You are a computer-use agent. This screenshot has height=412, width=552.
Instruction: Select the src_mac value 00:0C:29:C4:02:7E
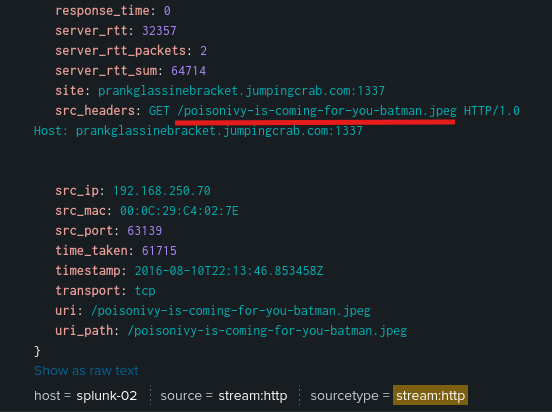click(x=179, y=211)
